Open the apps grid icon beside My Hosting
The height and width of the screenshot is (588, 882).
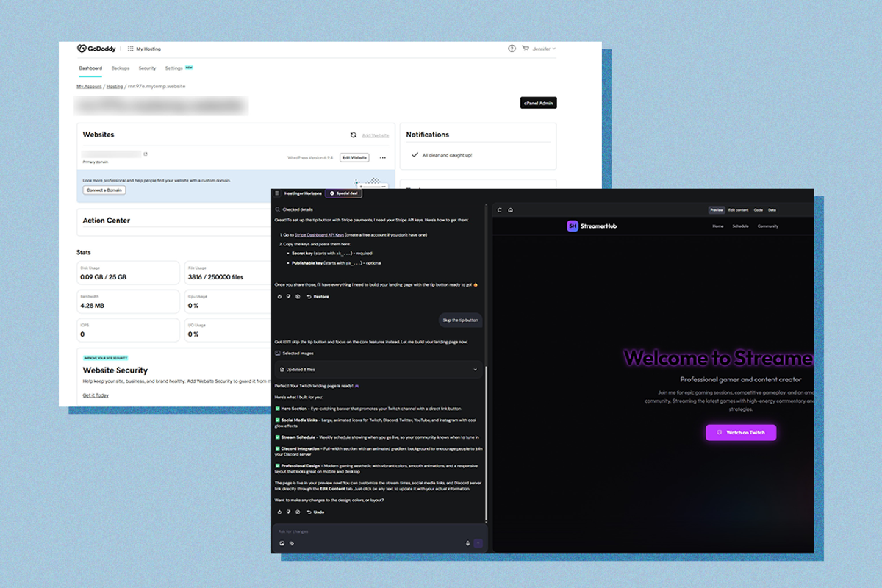131,49
